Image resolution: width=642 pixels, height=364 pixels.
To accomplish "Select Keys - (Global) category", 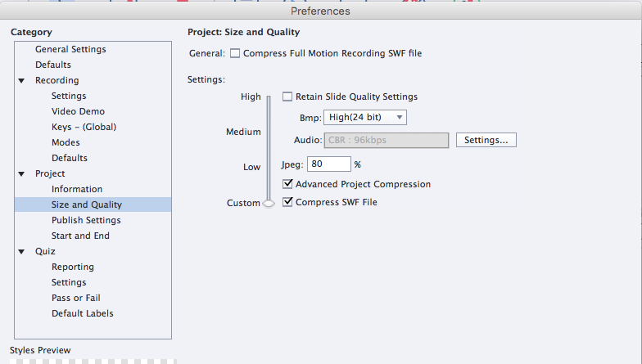I will tap(84, 127).
